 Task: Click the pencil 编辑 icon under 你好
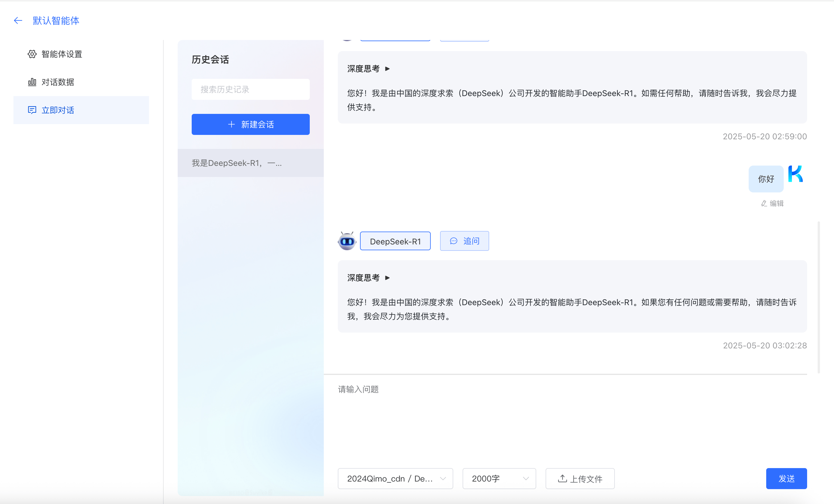click(764, 203)
